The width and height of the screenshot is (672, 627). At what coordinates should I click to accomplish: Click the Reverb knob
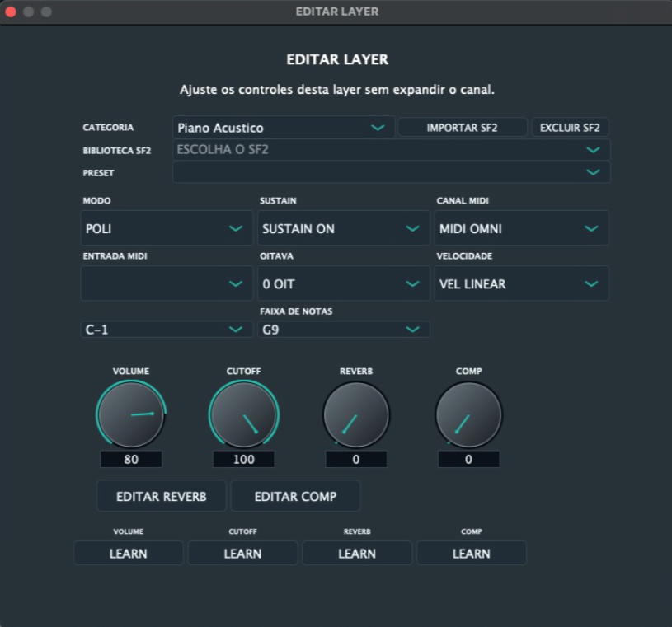pyautogui.click(x=356, y=414)
